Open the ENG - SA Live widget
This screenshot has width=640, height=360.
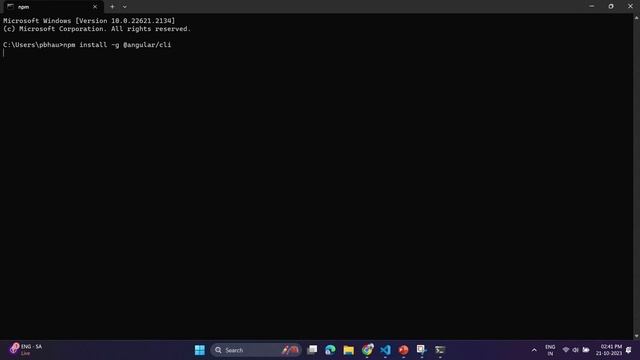click(x=26, y=349)
